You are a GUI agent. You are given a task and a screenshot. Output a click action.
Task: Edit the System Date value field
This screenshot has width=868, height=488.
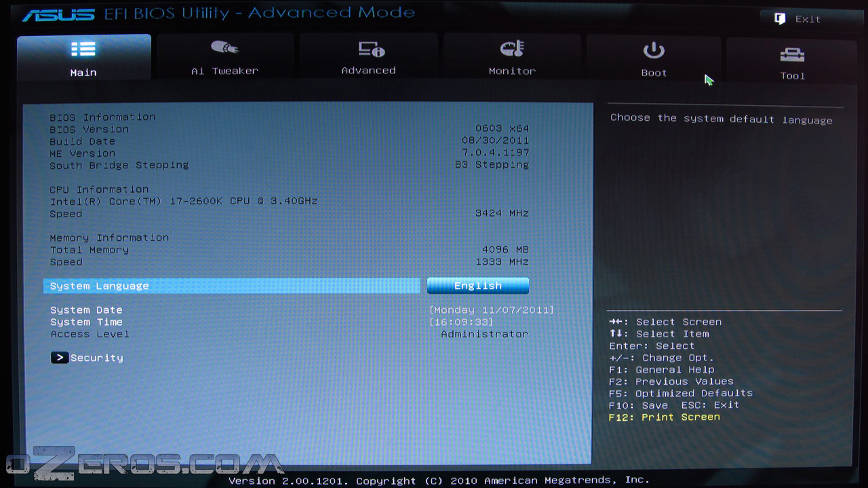tap(492, 310)
